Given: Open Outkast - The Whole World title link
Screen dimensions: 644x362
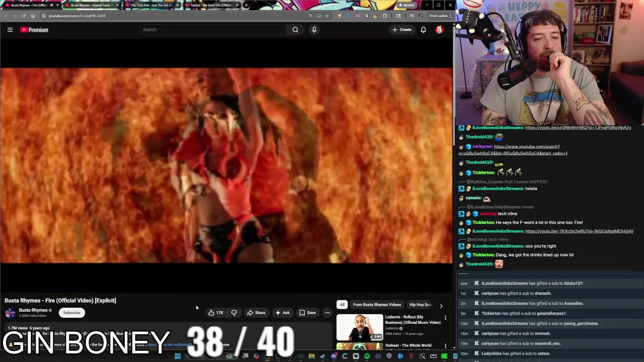Looking at the screenshot, I should 408,345.
